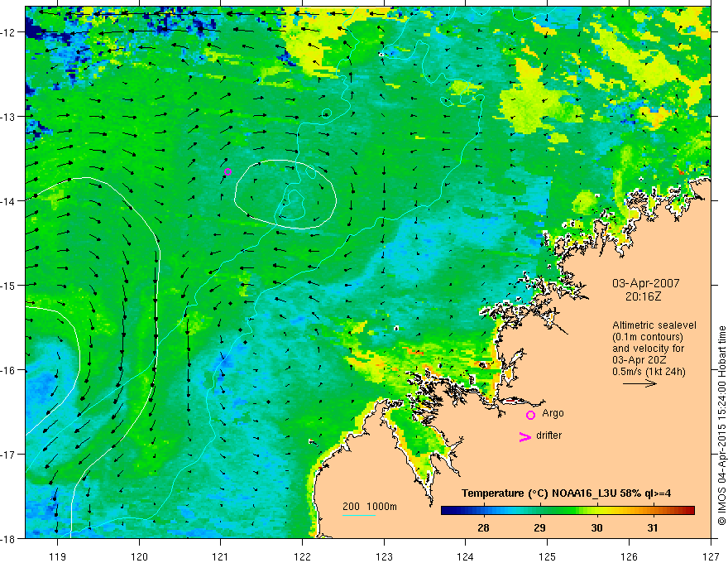Click the '03-Apr-2007' date text

tap(646, 283)
